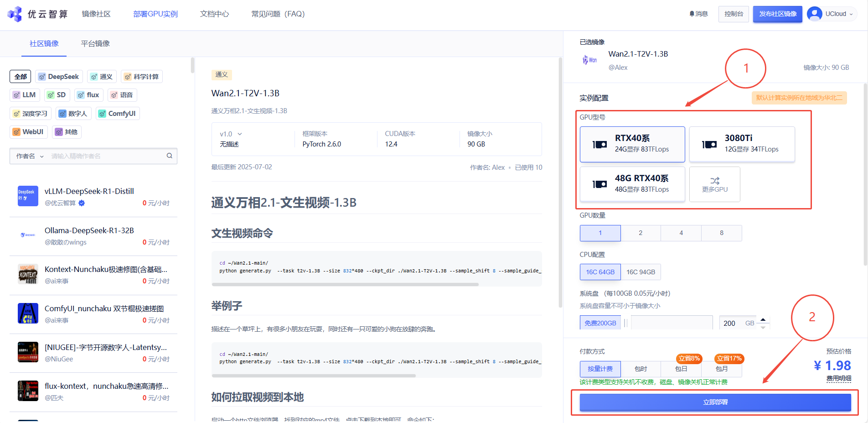
Task: Decrease system disk size with down arrow
Action: point(763,327)
